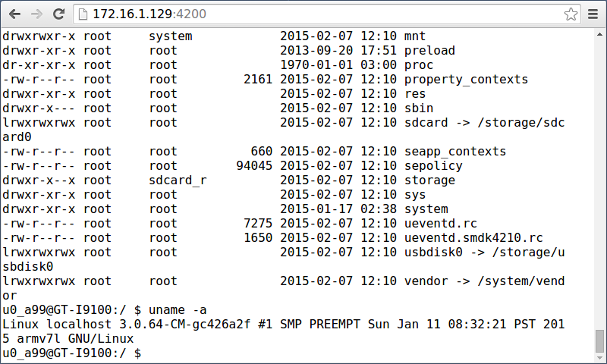This screenshot has height=364, width=607.
Task: Click the terminal prompt on last line
Action: [x=71, y=353]
